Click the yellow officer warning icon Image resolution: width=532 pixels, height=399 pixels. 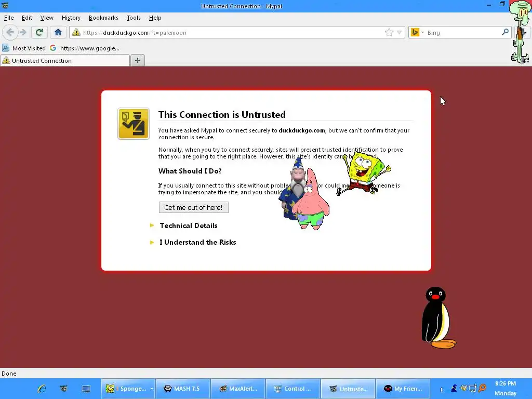pyautogui.click(x=134, y=124)
